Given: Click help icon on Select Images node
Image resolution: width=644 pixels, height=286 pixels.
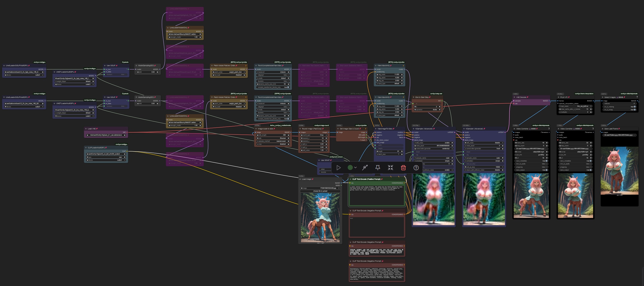Looking at the screenshot, I should [x=637, y=97].
